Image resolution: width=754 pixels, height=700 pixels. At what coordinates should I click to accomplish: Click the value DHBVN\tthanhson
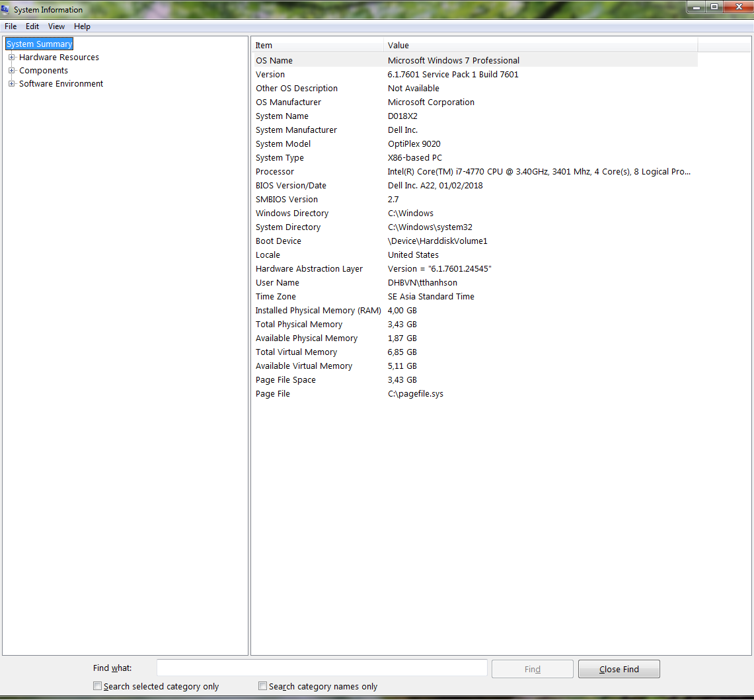coord(422,283)
